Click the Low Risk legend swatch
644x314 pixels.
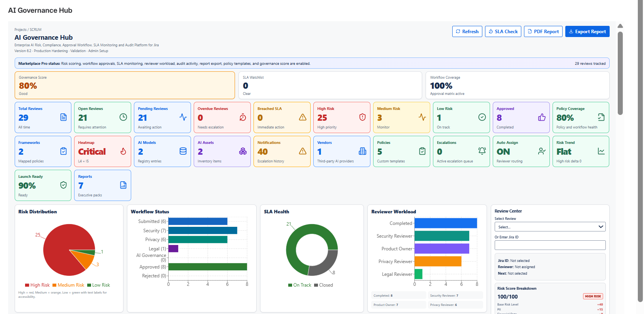[x=89, y=285]
